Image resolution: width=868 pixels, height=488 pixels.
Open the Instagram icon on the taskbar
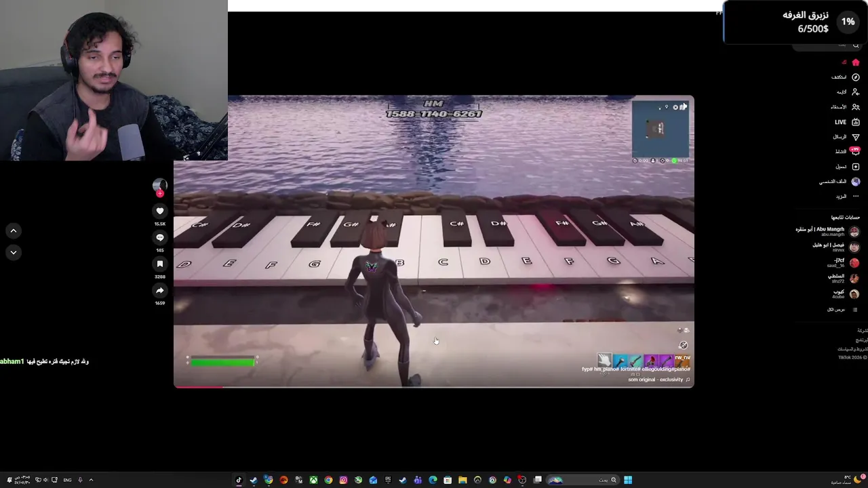pyautogui.click(x=343, y=480)
